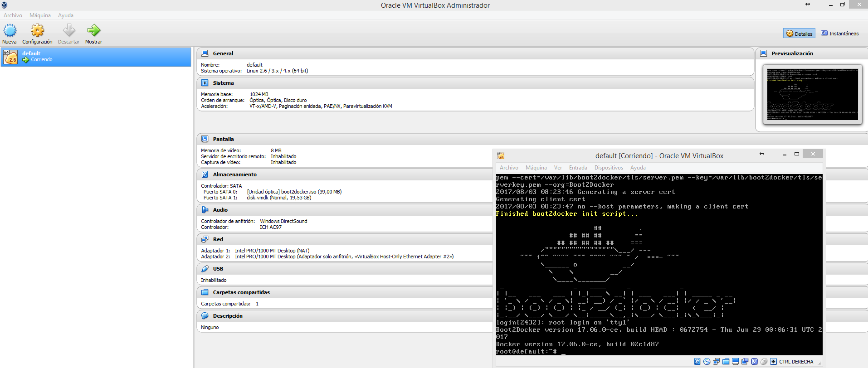
Task: Open the Sistema section icon
Action: tap(205, 83)
